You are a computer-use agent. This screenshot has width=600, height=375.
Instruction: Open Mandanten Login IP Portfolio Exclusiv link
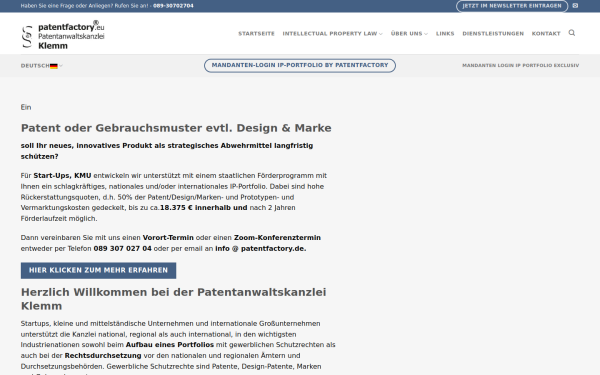pos(520,65)
